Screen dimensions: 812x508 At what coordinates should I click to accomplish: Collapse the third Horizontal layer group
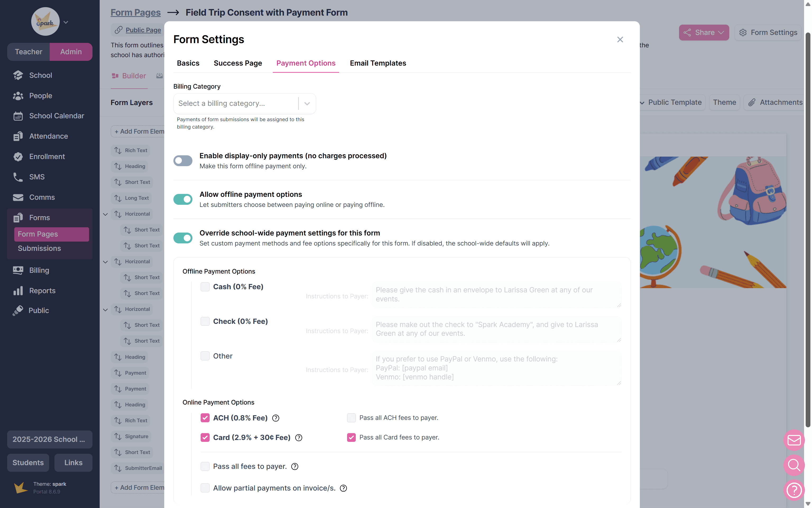click(x=105, y=310)
